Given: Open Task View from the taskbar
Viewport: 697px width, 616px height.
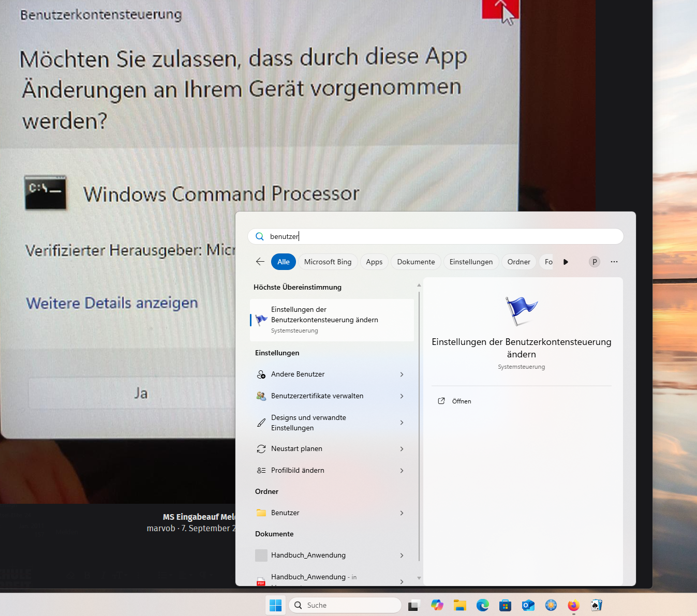Looking at the screenshot, I should 413,605.
